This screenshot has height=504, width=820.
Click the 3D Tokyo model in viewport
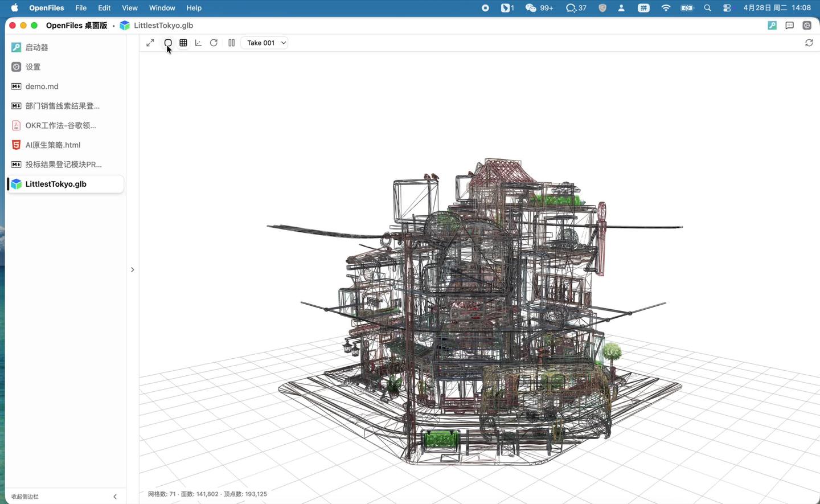(x=474, y=312)
